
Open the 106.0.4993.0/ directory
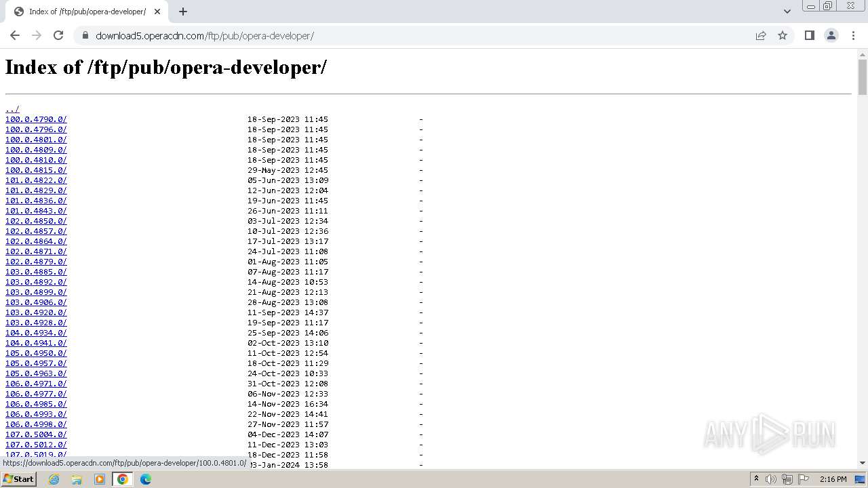[36, 414]
